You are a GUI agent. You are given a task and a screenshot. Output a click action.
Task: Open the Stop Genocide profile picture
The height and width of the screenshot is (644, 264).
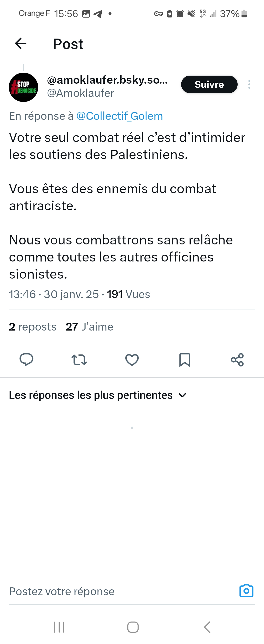click(x=23, y=87)
